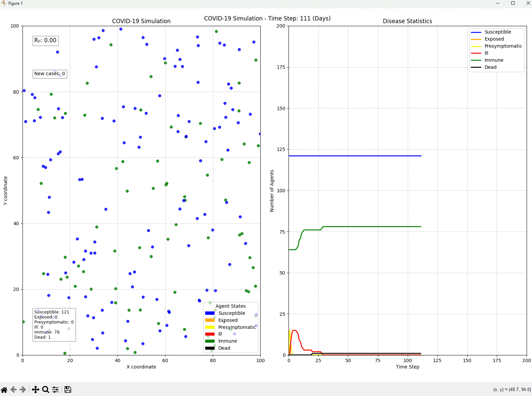Image resolution: width=532 pixels, height=396 pixels.
Task: Click the X coordinate axis label
Action: tap(141, 367)
